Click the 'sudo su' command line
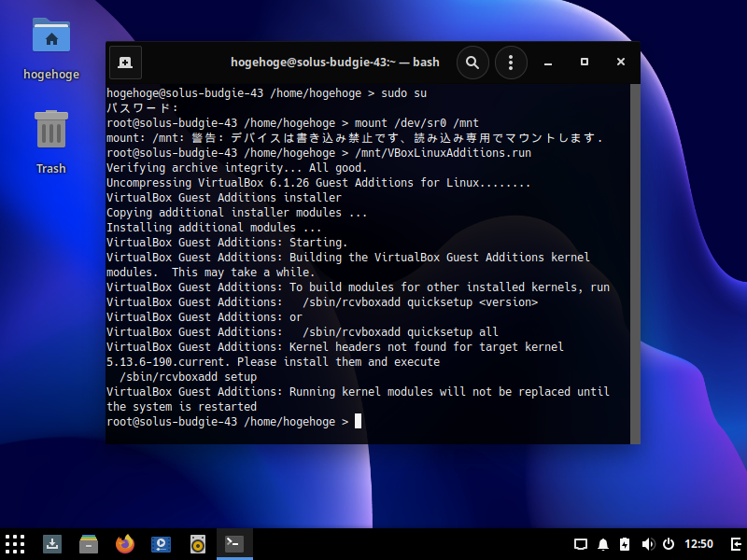Viewport: 747px width, 560px height. [x=267, y=92]
